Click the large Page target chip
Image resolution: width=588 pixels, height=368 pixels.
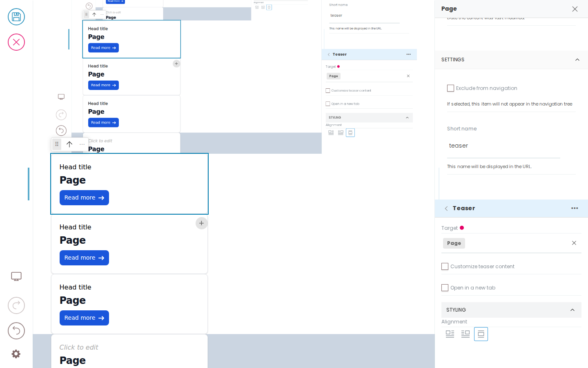click(454, 243)
